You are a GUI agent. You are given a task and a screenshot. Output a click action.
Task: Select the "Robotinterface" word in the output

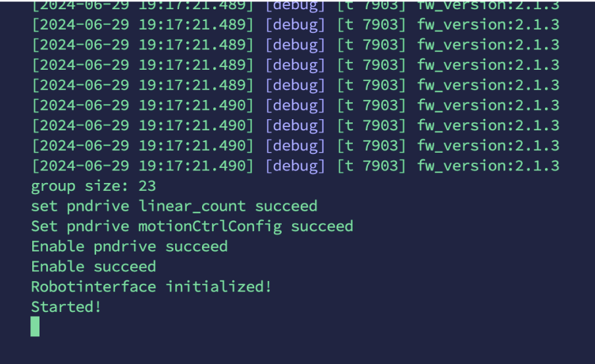pyautogui.click(x=93, y=286)
